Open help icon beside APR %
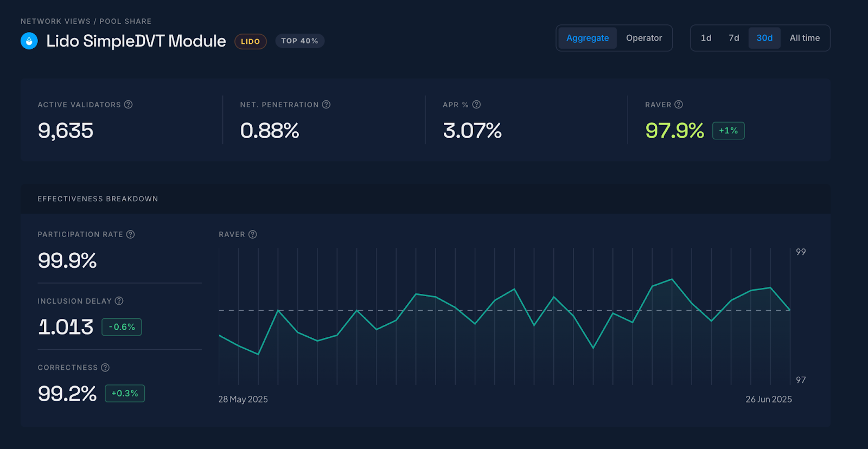 [476, 105]
